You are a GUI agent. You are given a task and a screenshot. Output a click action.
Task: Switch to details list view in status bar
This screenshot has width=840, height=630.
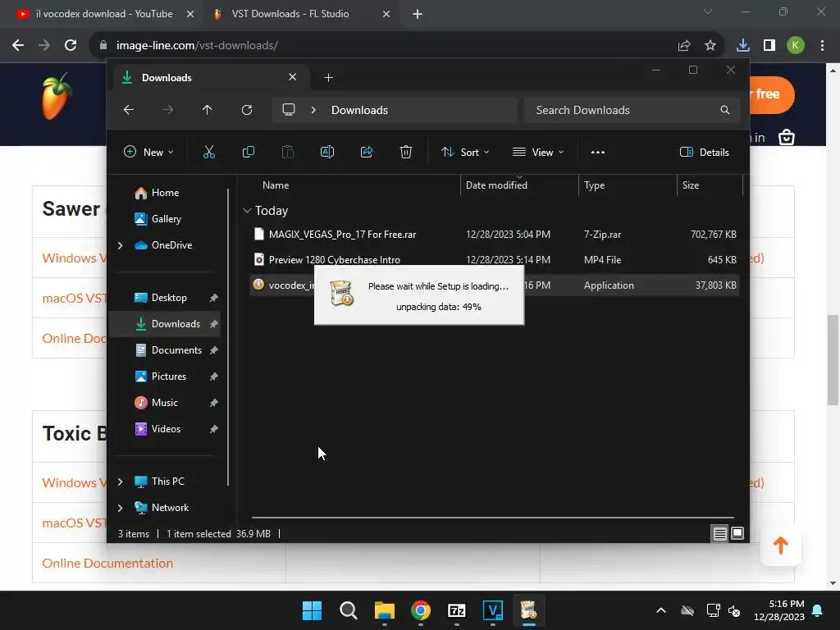tap(719, 533)
